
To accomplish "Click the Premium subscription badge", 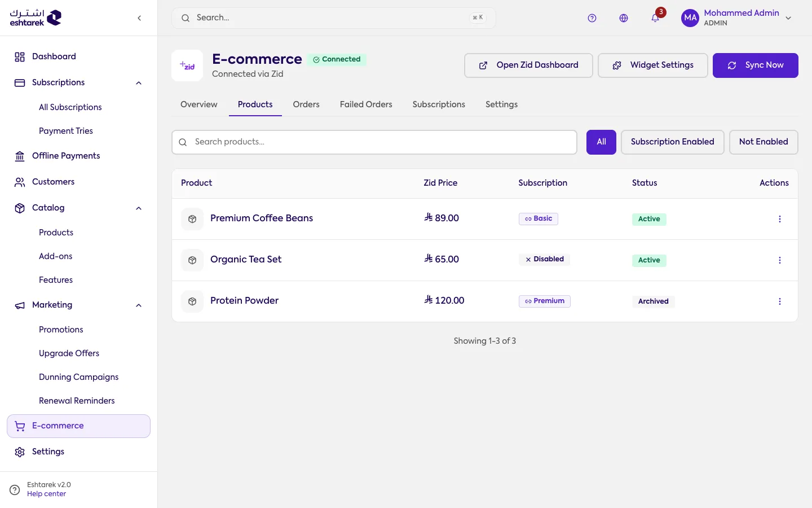I will click(545, 301).
